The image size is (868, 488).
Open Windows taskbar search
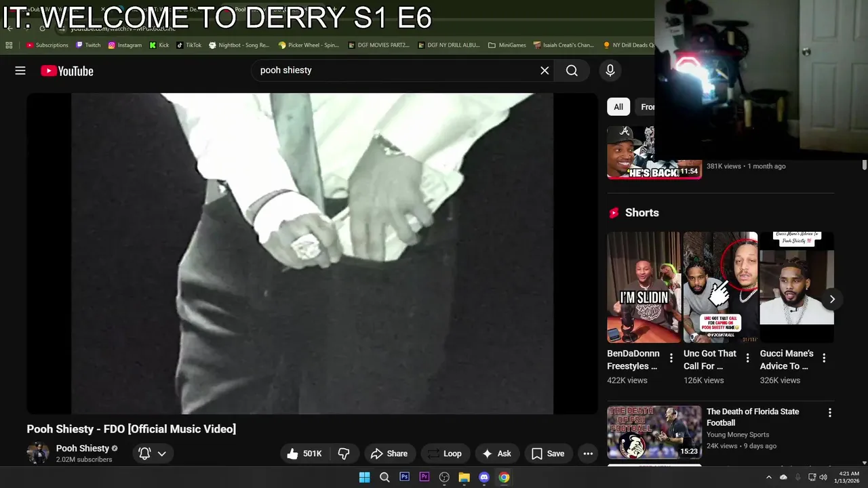pyautogui.click(x=384, y=477)
